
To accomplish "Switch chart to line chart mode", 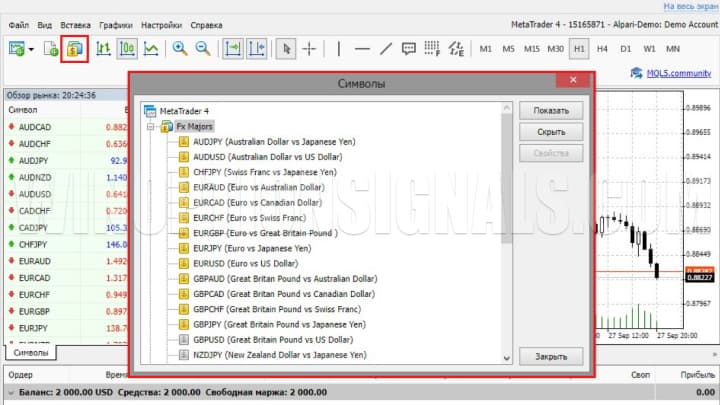I will pyautogui.click(x=151, y=48).
